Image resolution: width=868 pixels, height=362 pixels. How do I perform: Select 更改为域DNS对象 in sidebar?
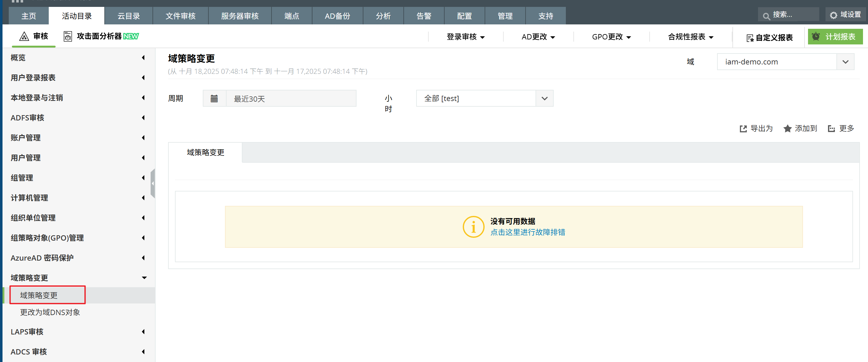click(50, 312)
